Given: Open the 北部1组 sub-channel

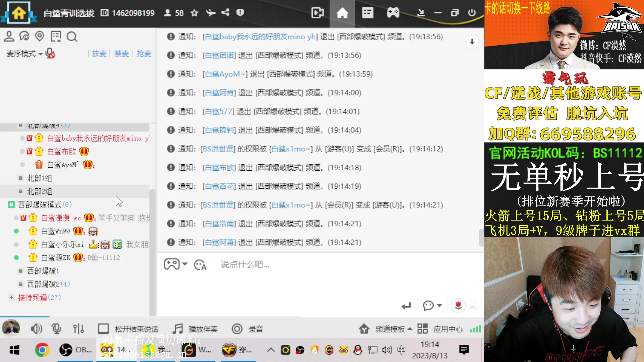Looking at the screenshot, I should 39,178.
